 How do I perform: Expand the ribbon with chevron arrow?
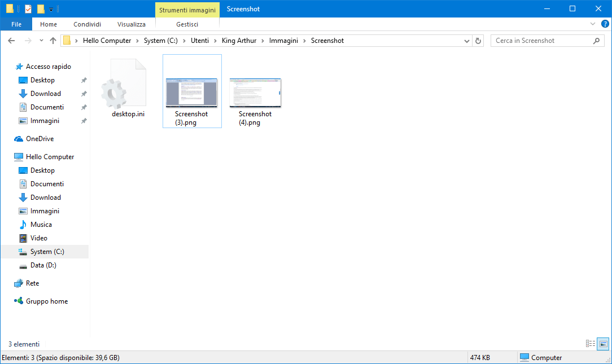[x=592, y=24]
